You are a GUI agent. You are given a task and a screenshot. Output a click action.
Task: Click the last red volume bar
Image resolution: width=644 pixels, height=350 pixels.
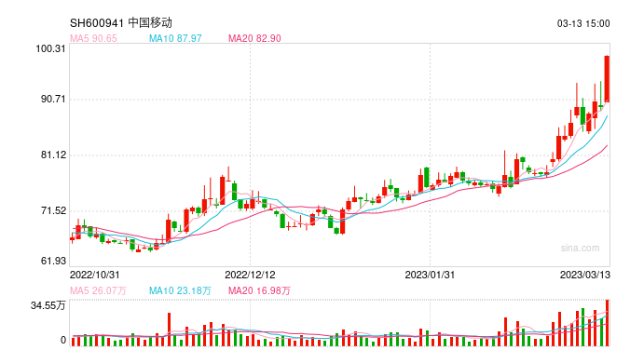[607, 323]
